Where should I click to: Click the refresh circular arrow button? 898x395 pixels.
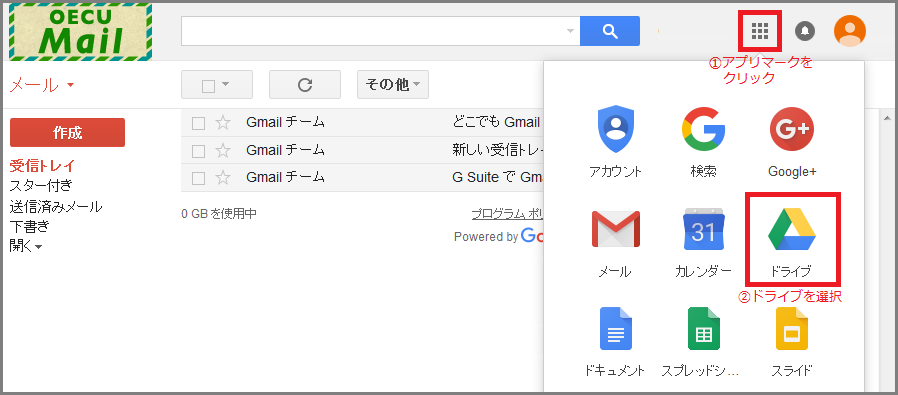click(x=305, y=85)
